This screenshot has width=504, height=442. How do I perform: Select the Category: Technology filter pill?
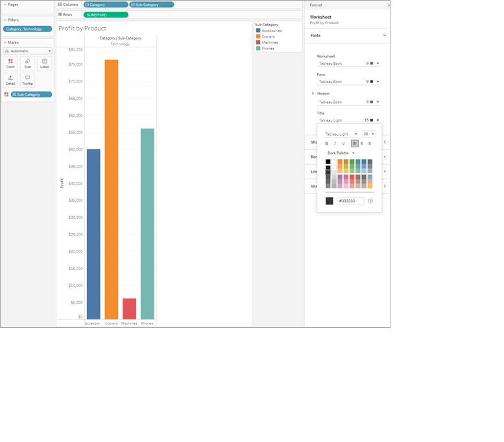click(x=28, y=29)
